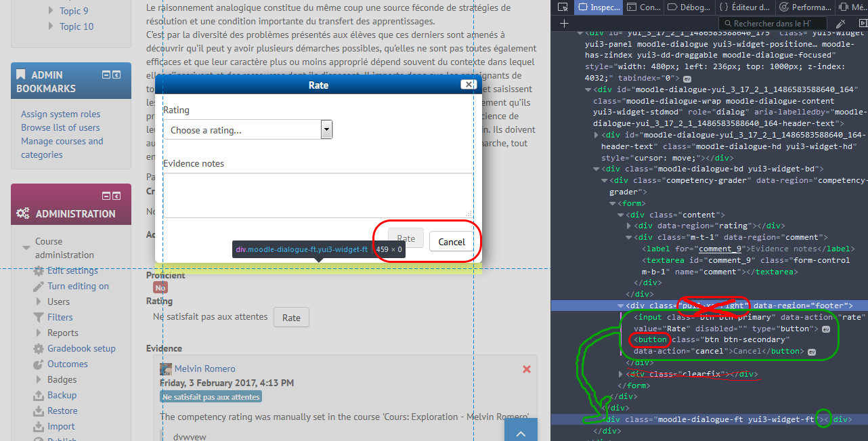Click the event badge after type="button" markup
The height and width of the screenshot is (441, 868).
pyautogui.click(x=826, y=329)
